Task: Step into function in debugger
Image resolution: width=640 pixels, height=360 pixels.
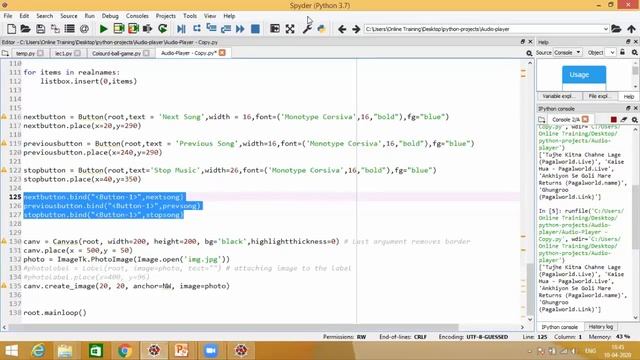Action: (211, 29)
